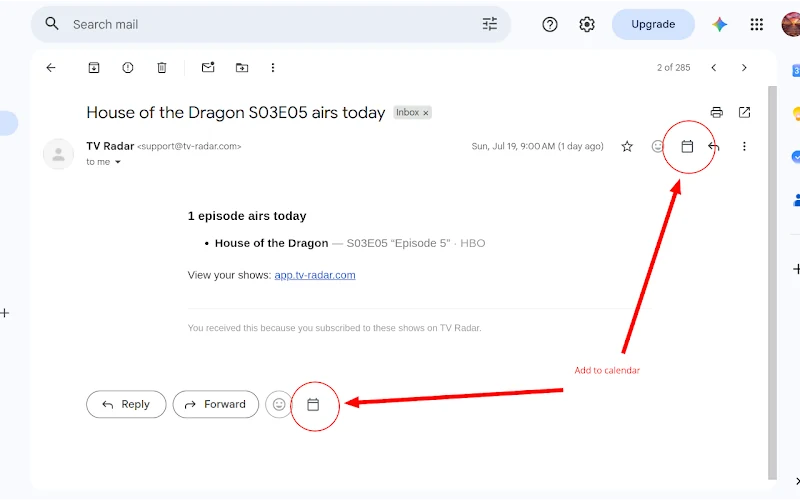This screenshot has width=800, height=500.
Task: Click the TV Radar sender name
Action: (x=110, y=146)
